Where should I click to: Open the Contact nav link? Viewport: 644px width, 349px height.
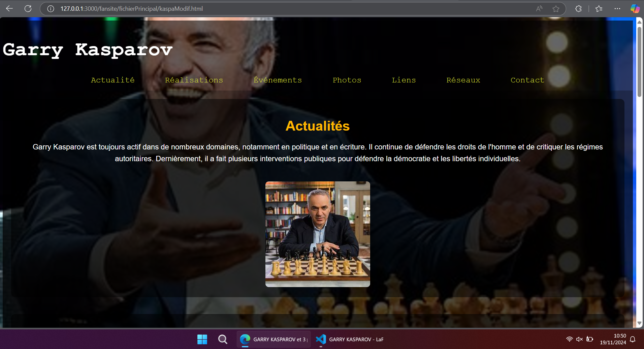[x=527, y=80]
